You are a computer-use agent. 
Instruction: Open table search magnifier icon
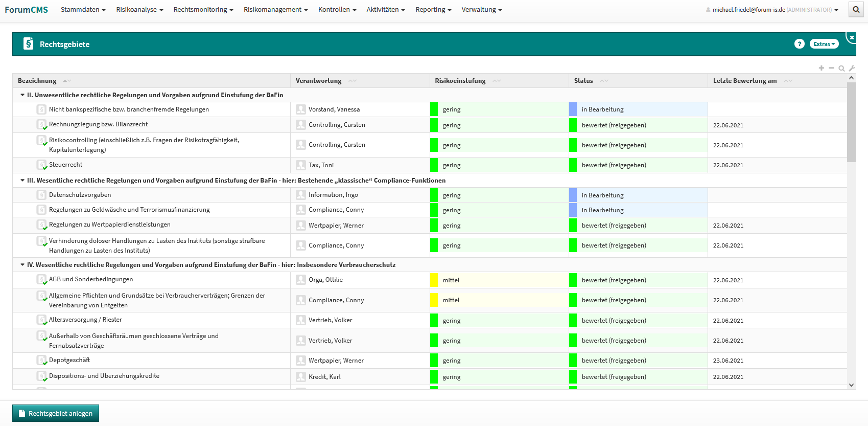pyautogui.click(x=841, y=68)
